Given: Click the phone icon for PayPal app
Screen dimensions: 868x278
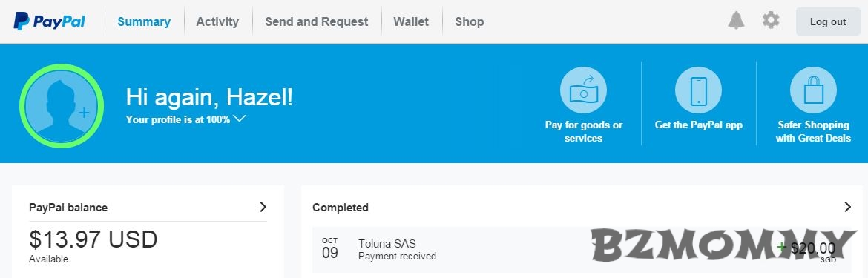Looking at the screenshot, I should pyautogui.click(x=698, y=90).
